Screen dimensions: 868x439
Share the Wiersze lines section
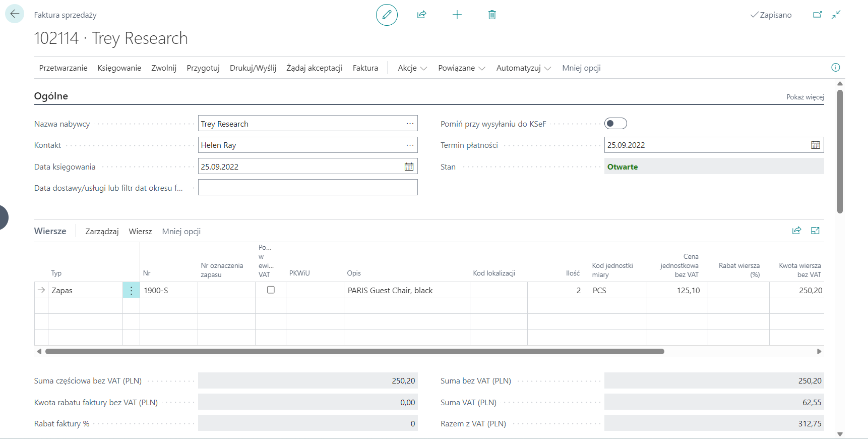pos(796,231)
